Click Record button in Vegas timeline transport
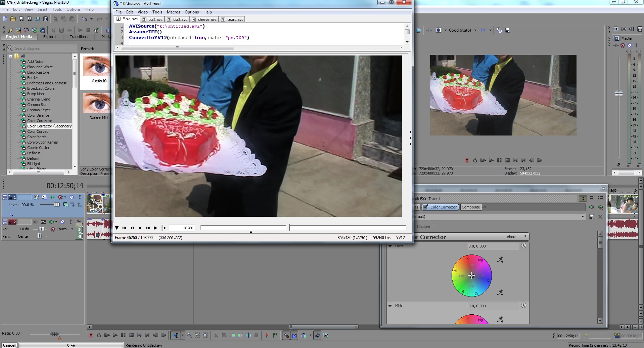This screenshot has width=644, height=348. pos(91,335)
